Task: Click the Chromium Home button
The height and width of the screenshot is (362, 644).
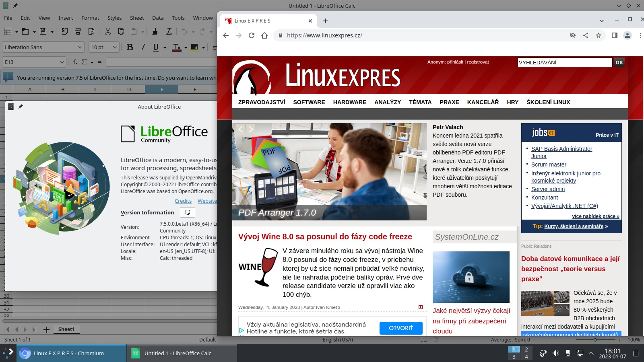Action: click(264, 35)
